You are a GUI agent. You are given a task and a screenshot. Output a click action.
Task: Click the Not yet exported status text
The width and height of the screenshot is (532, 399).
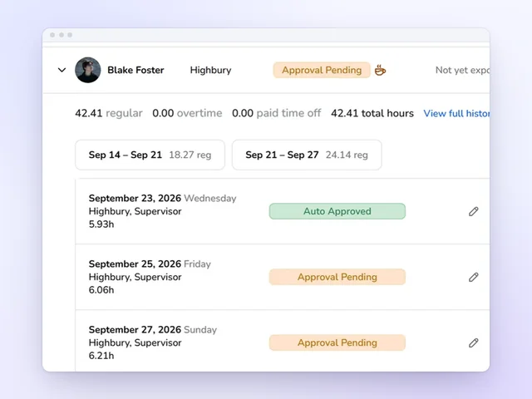point(462,70)
